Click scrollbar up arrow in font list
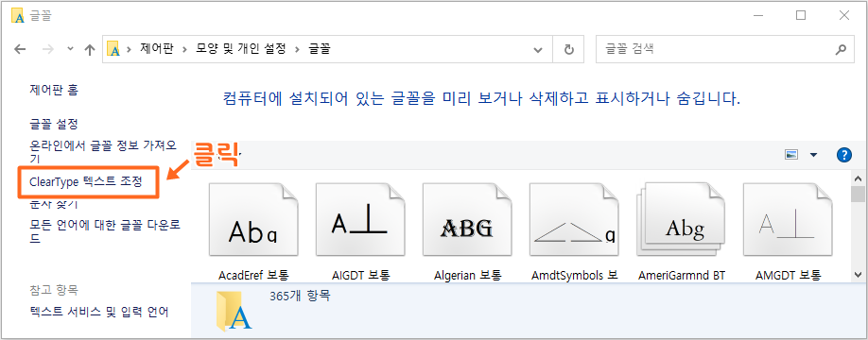The height and width of the screenshot is (340, 868). coord(858,178)
